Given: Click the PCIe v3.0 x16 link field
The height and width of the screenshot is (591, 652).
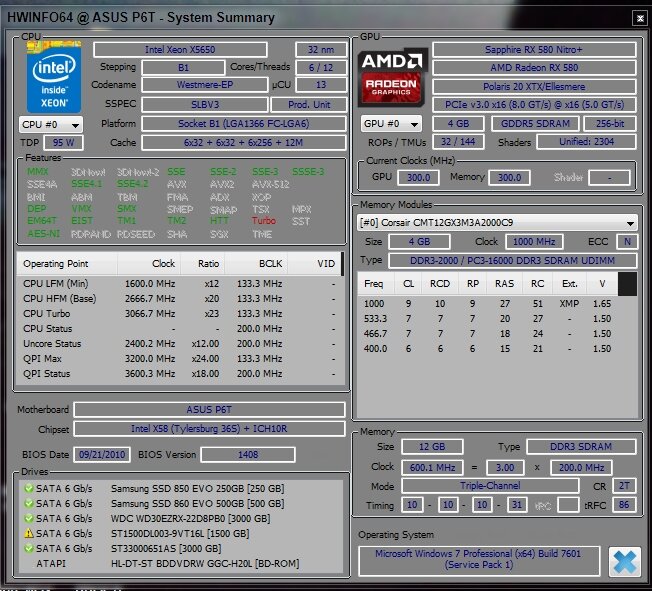Looking at the screenshot, I should coord(534,104).
